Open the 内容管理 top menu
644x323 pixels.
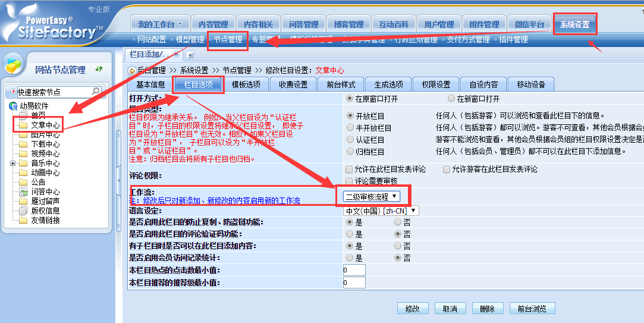(x=213, y=24)
